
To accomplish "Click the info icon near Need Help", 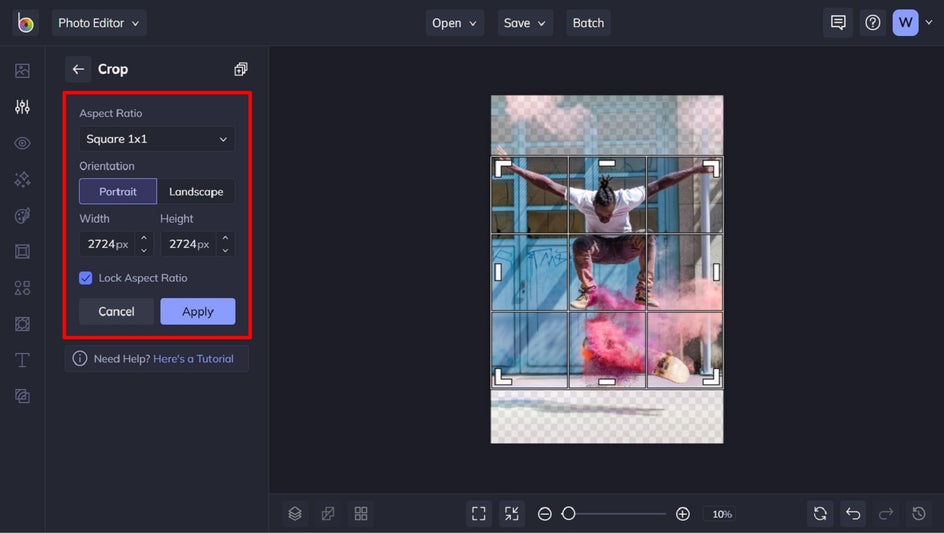I will [x=79, y=358].
